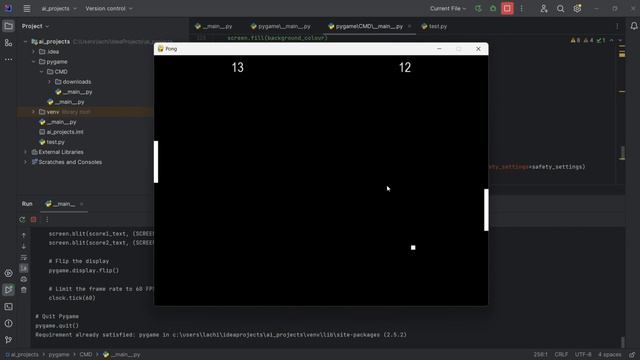Expand Scratches and Consoles node

tap(26, 162)
